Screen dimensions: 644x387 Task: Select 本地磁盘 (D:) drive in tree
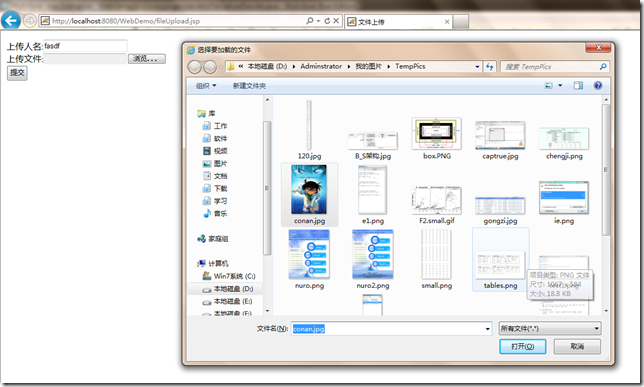pyautogui.click(x=228, y=289)
